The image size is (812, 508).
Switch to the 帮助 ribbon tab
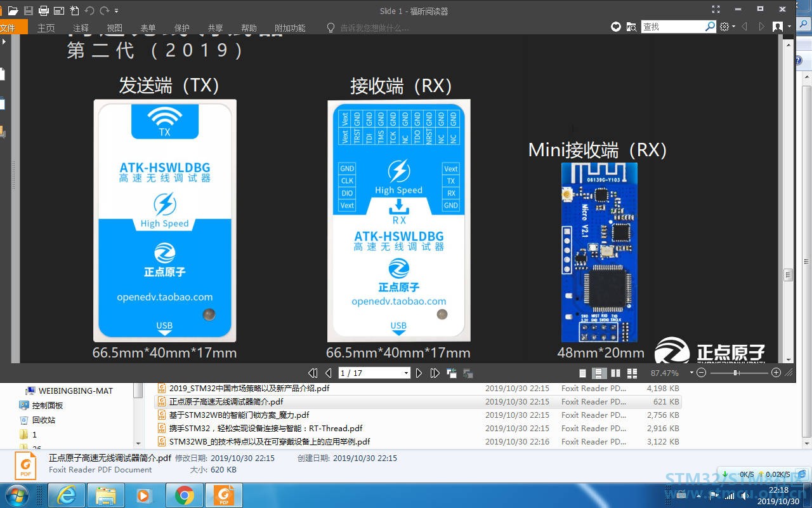pyautogui.click(x=249, y=28)
